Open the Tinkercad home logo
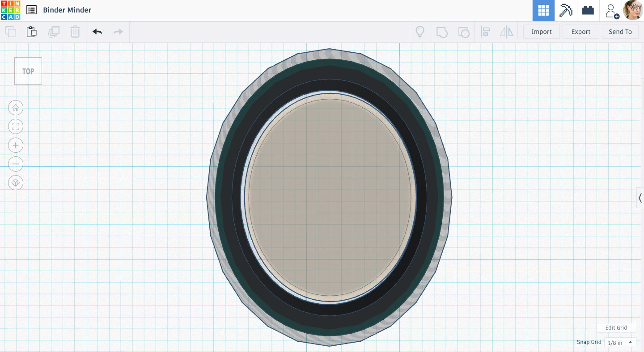This screenshot has height=352, width=644. point(10,10)
